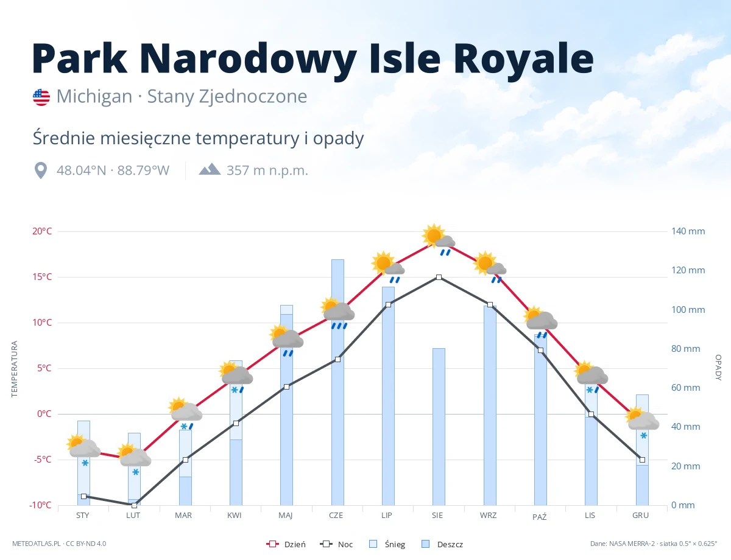The image size is (731, 560).
Task: Click the GRU month axis label
Action: pos(640,515)
